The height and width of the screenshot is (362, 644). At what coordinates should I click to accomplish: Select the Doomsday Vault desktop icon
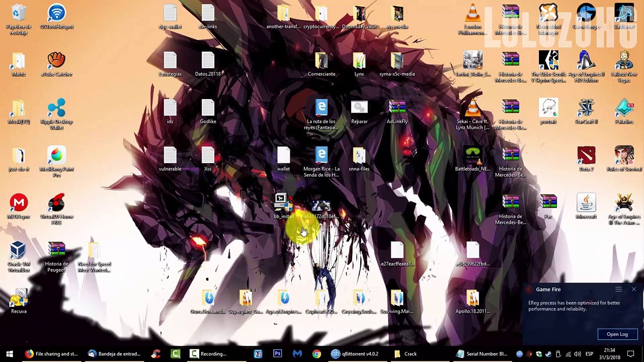tap(359, 17)
